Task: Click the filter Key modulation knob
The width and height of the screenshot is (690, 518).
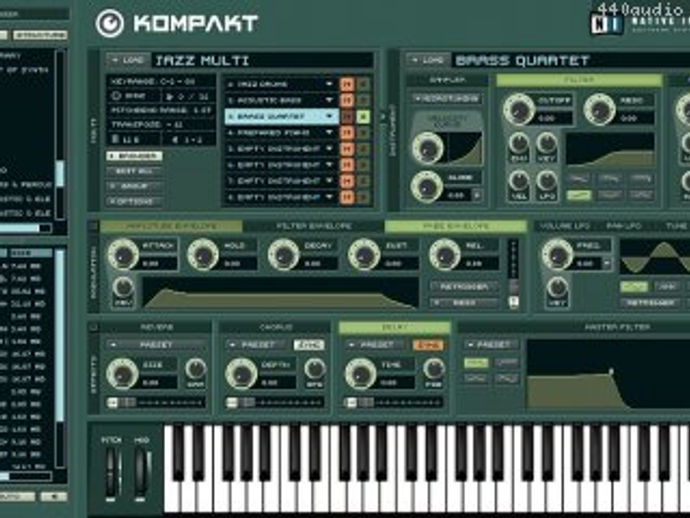Action: pos(547,144)
